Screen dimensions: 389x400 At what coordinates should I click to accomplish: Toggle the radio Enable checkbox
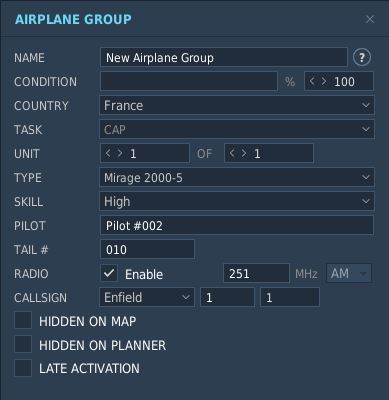tap(109, 273)
